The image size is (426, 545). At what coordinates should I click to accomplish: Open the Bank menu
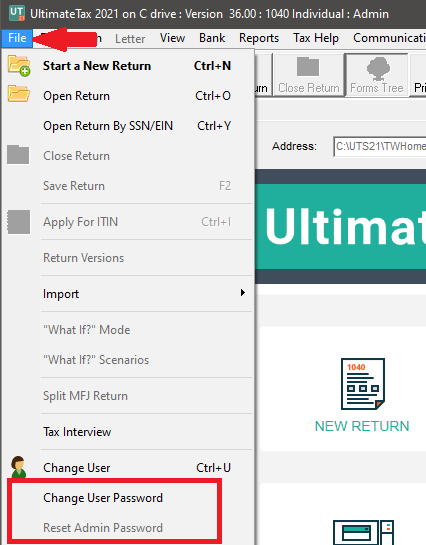[x=212, y=38]
